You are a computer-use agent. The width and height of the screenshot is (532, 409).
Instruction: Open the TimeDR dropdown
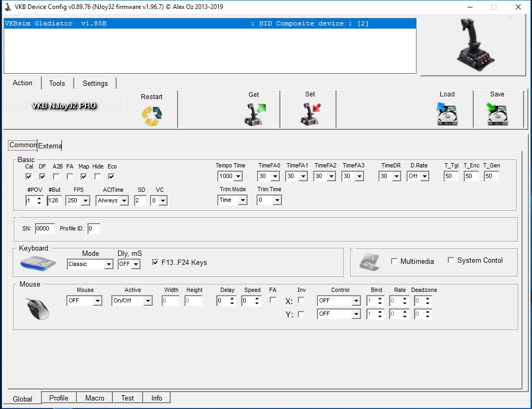click(x=397, y=176)
